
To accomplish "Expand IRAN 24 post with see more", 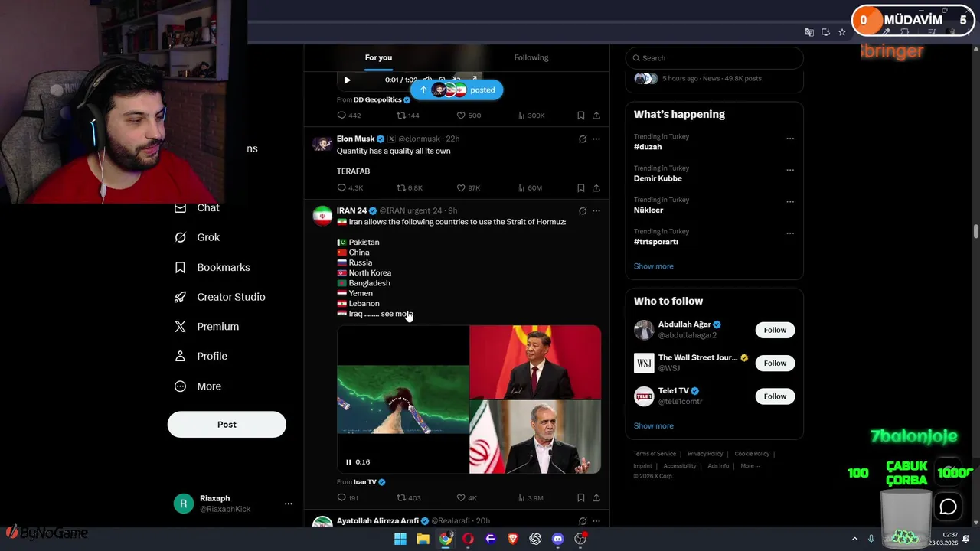I will click(x=397, y=314).
